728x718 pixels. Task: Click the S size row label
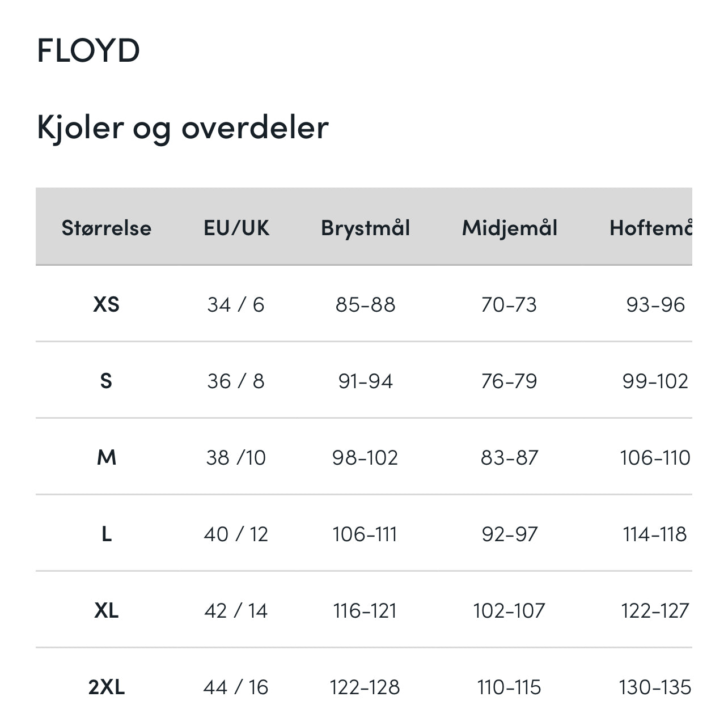pyautogui.click(x=106, y=381)
